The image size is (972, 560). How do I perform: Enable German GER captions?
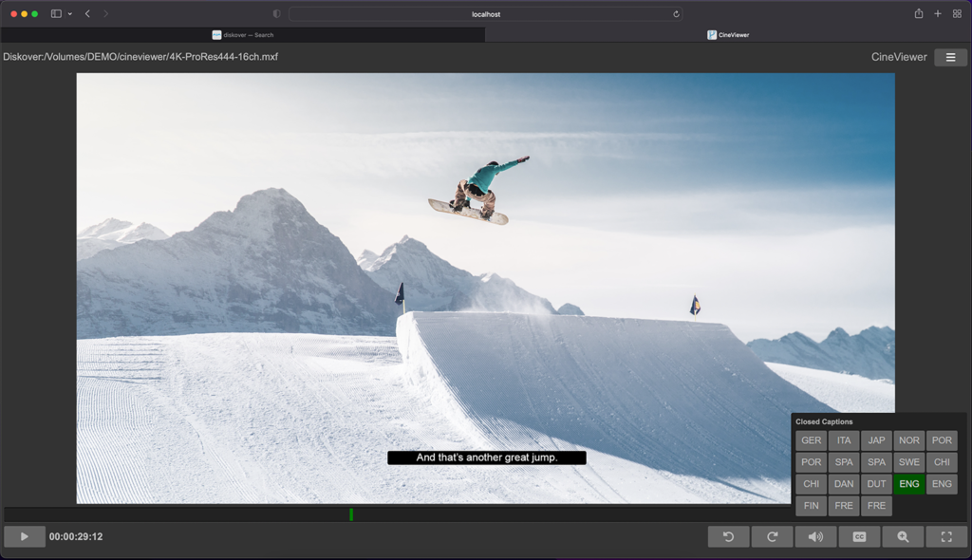coord(811,439)
